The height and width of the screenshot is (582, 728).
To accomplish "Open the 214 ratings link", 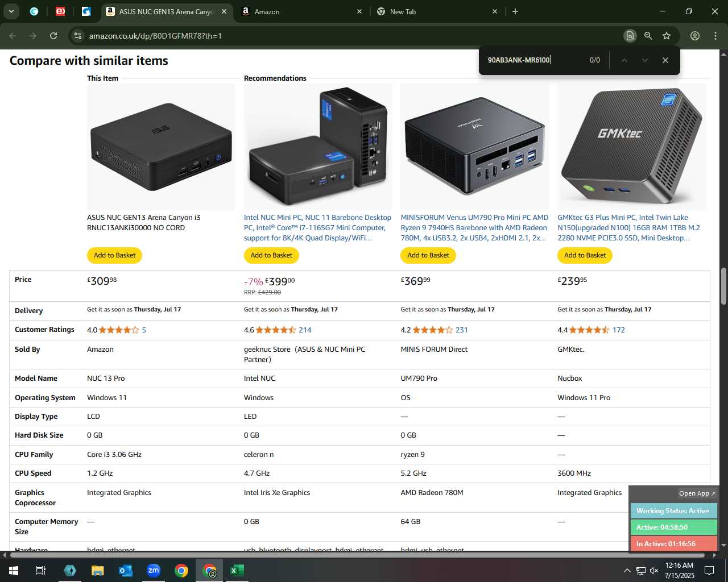I will (x=305, y=330).
